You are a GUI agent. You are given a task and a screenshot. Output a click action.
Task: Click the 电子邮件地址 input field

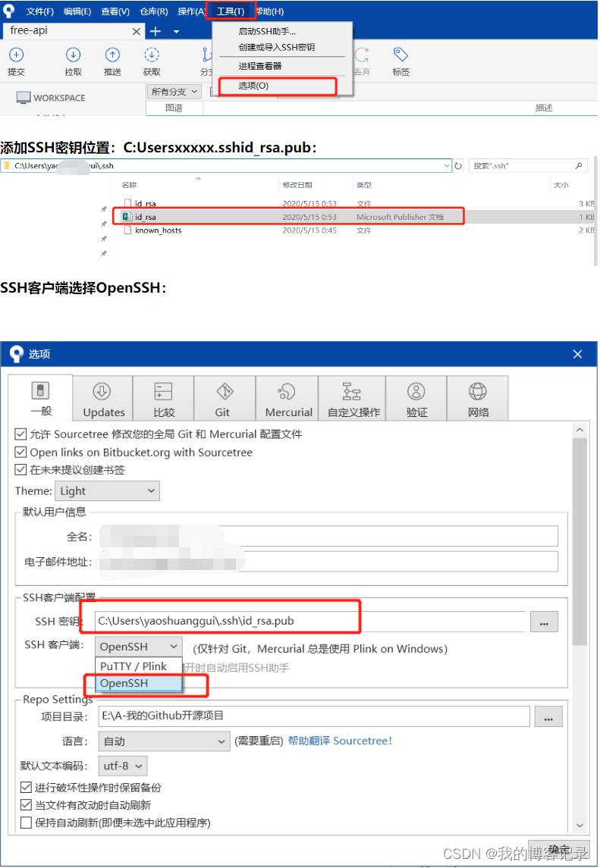click(x=328, y=561)
